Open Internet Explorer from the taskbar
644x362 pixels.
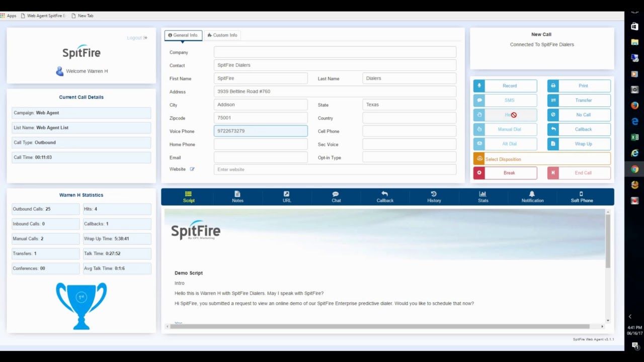tap(634, 153)
